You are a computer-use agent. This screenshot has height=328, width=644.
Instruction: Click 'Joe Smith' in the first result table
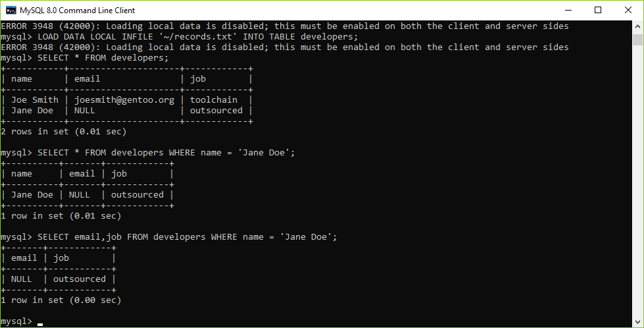[34, 100]
